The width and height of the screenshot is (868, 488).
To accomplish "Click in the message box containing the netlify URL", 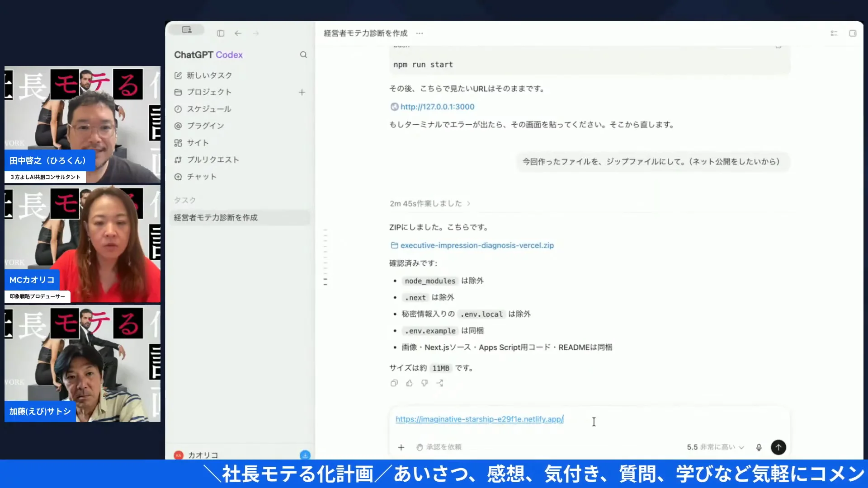I will tap(590, 420).
